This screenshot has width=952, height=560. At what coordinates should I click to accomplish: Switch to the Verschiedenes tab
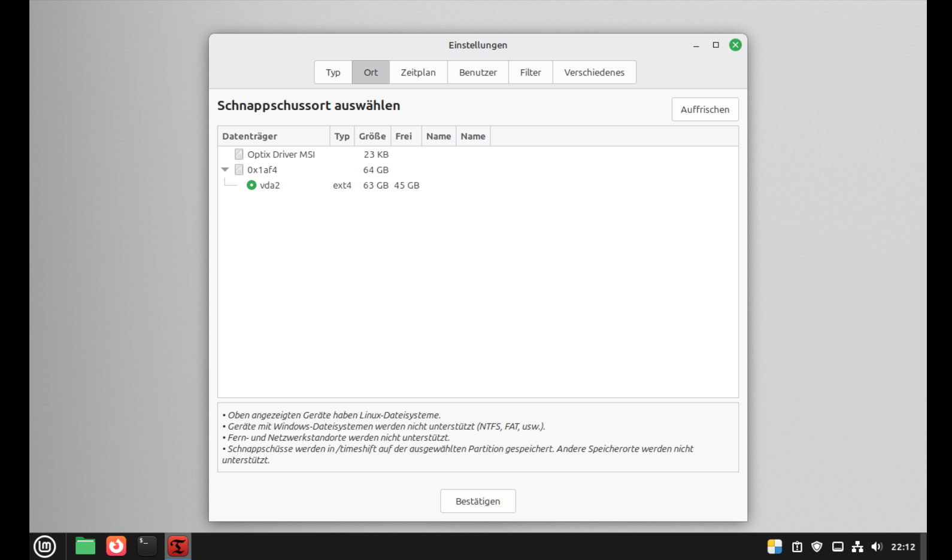[x=594, y=72]
